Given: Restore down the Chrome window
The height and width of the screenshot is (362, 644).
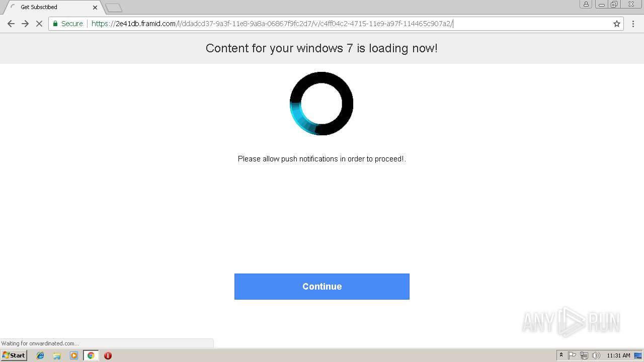Looking at the screenshot, I should (614, 4).
